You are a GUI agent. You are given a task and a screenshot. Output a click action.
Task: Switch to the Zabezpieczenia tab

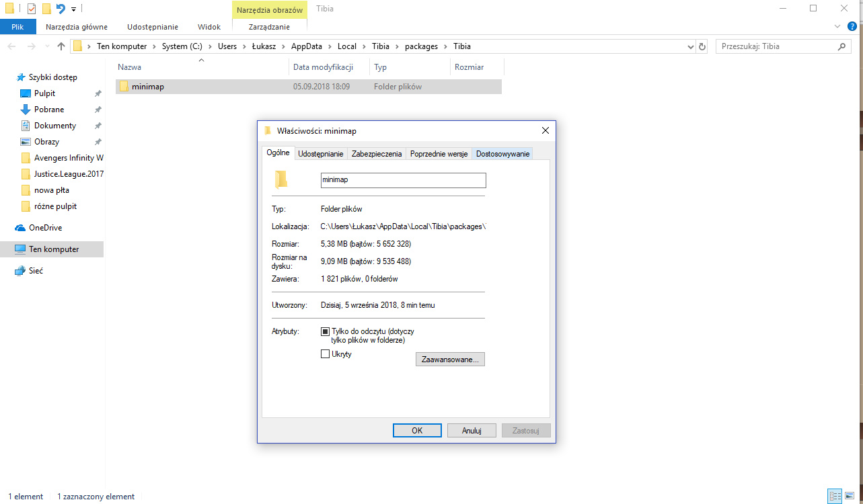(377, 154)
